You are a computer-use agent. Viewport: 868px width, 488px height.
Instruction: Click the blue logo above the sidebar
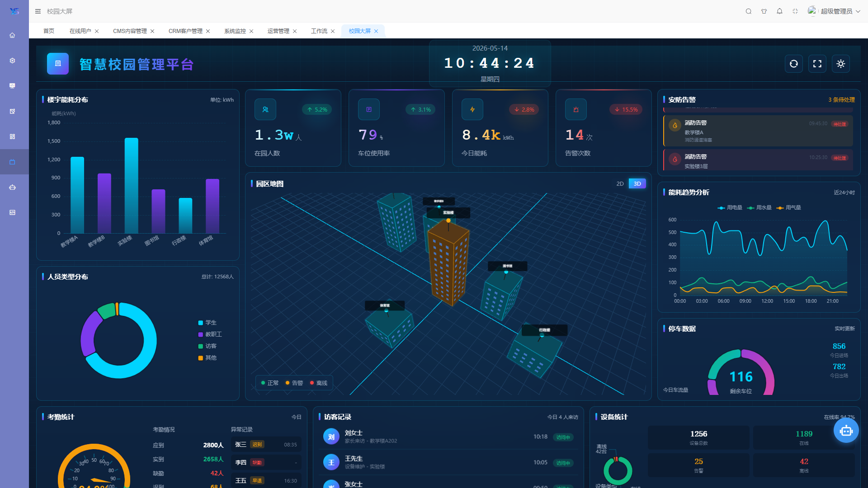coord(14,11)
